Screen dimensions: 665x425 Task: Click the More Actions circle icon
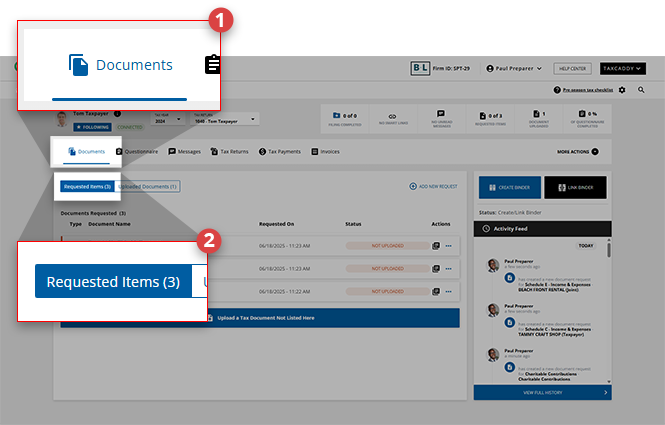595,151
